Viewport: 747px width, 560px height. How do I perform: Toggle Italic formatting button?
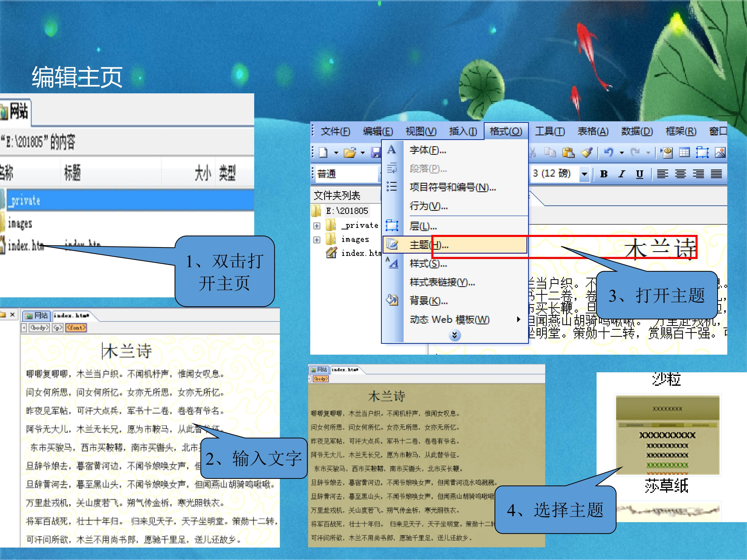click(x=622, y=174)
